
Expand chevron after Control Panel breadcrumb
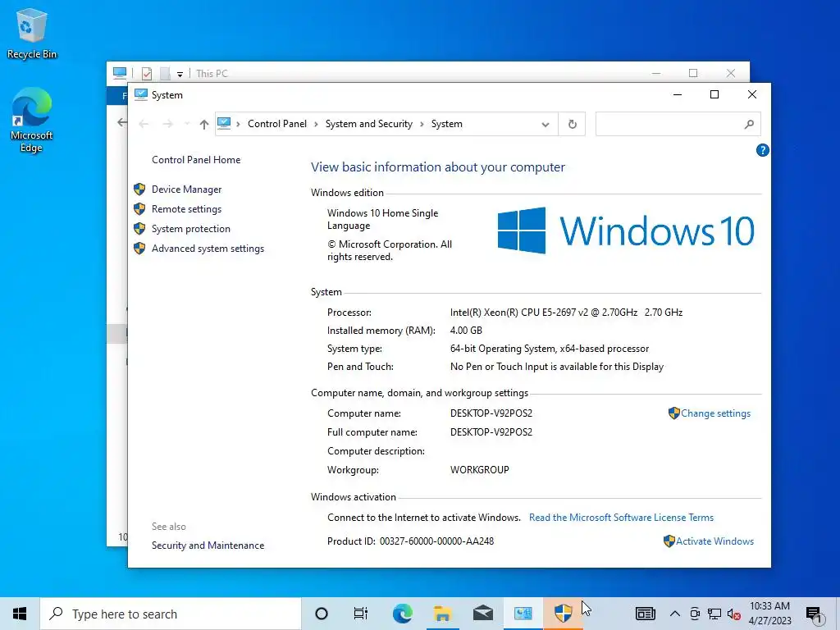tap(316, 125)
